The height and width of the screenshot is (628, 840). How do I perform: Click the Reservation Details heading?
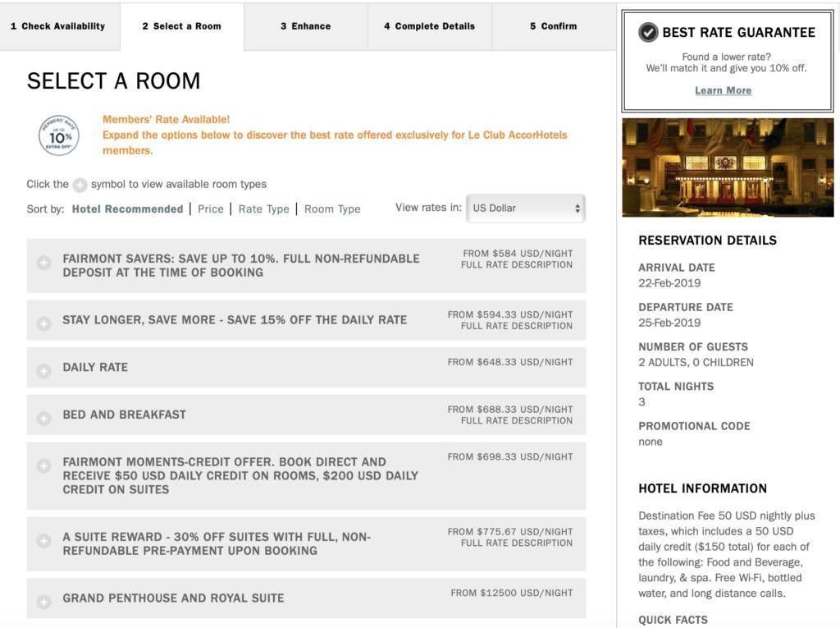(x=707, y=241)
